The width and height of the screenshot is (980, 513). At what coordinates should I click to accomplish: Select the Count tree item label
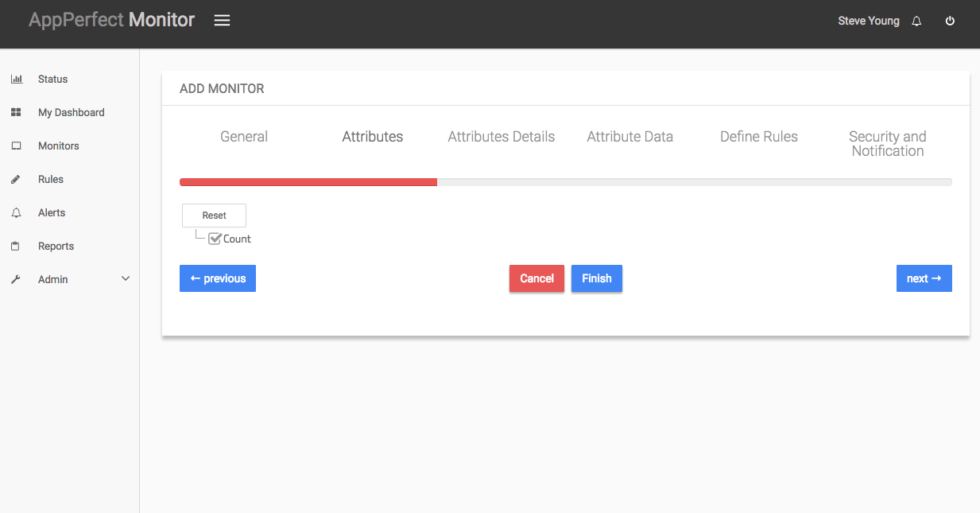pyautogui.click(x=237, y=239)
